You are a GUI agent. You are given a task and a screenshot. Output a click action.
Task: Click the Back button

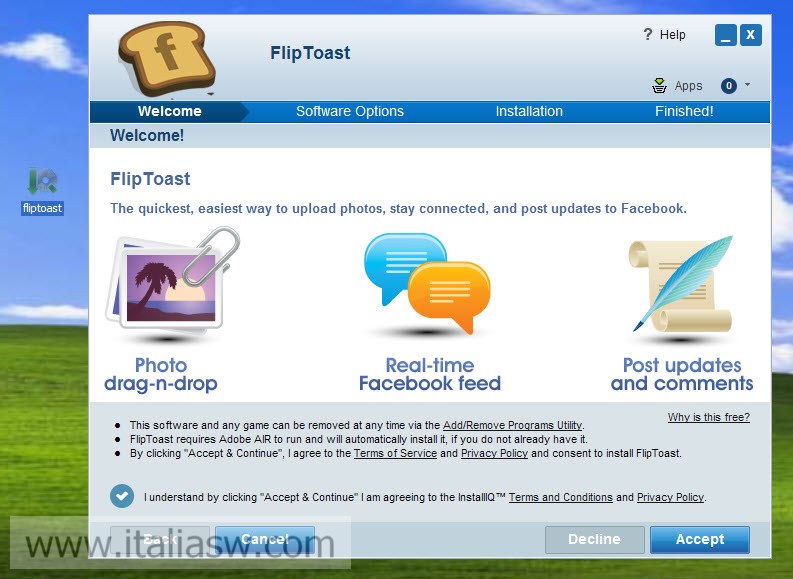tap(160, 539)
